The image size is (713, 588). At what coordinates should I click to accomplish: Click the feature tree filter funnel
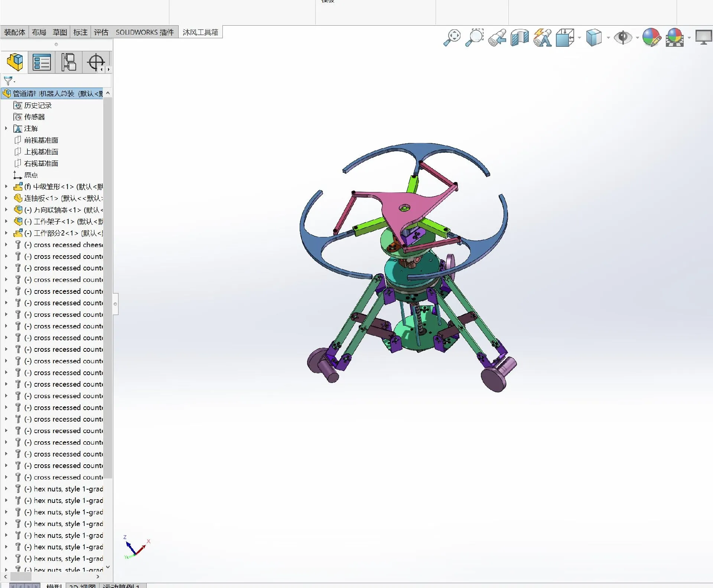[8, 81]
